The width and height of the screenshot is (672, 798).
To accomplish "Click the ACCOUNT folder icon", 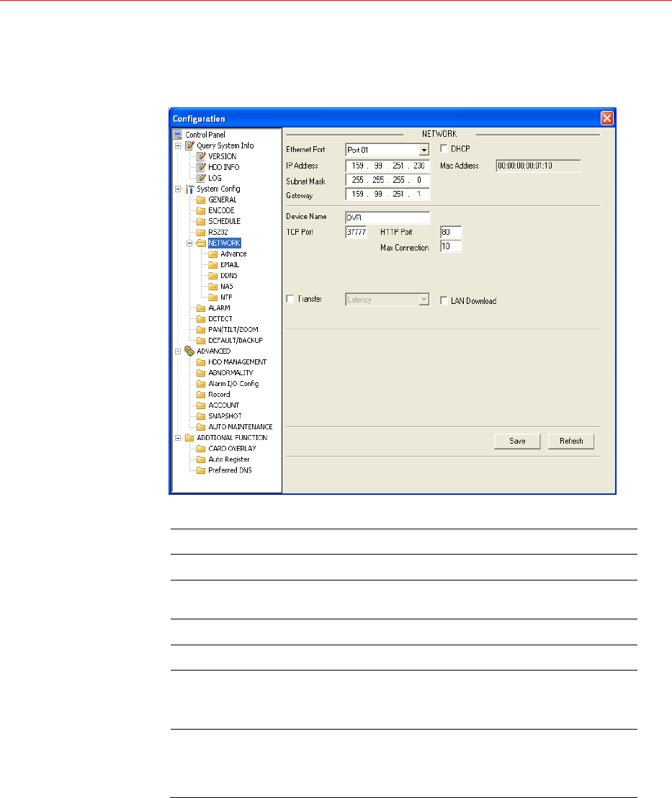I will (x=201, y=405).
